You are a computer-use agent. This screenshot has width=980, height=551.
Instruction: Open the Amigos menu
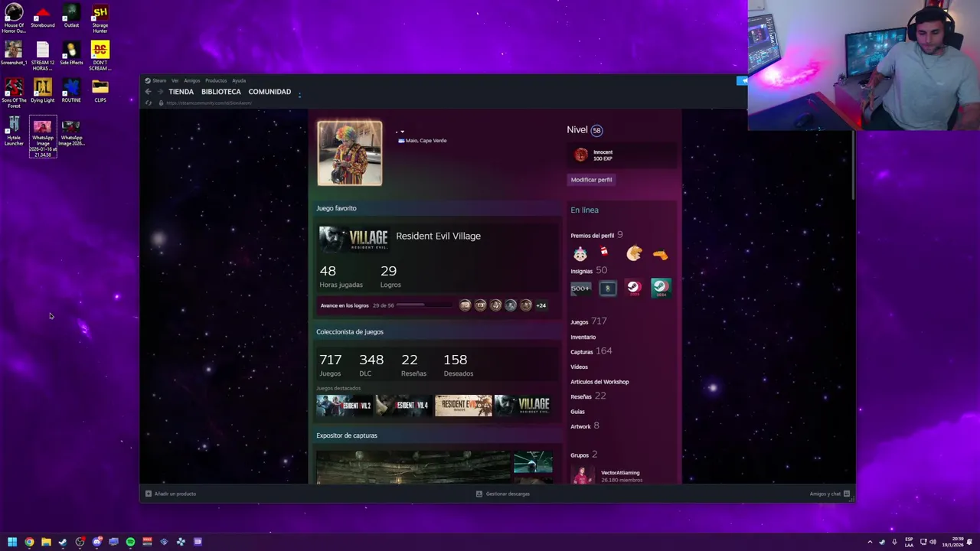pyautogui.click(x=191, y=80)
